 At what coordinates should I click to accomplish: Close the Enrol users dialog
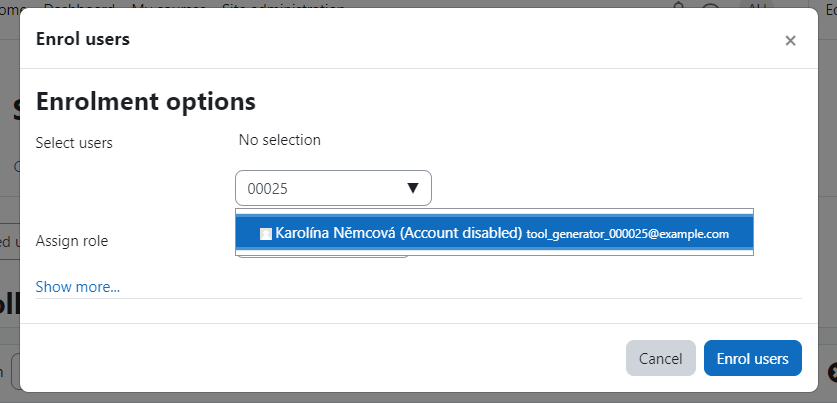(790, 41)
